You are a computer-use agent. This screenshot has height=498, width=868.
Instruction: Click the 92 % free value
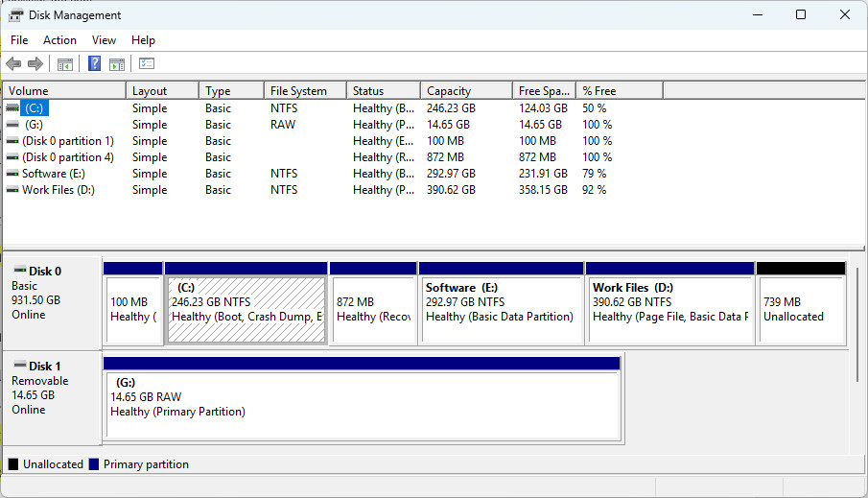(594, 190)
